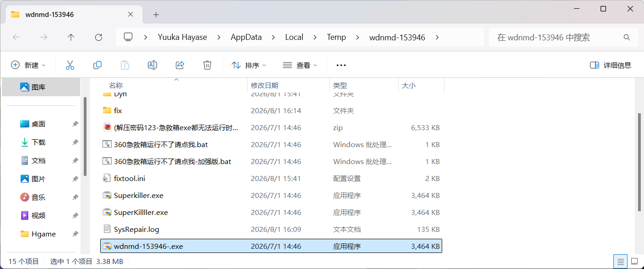
Task: Open the 排序 (Sort) dropdown
Action: coord(249,65)
